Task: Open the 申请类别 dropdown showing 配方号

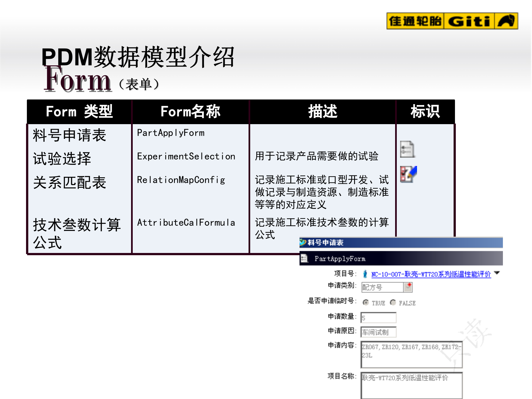Action: click(408, 288)
